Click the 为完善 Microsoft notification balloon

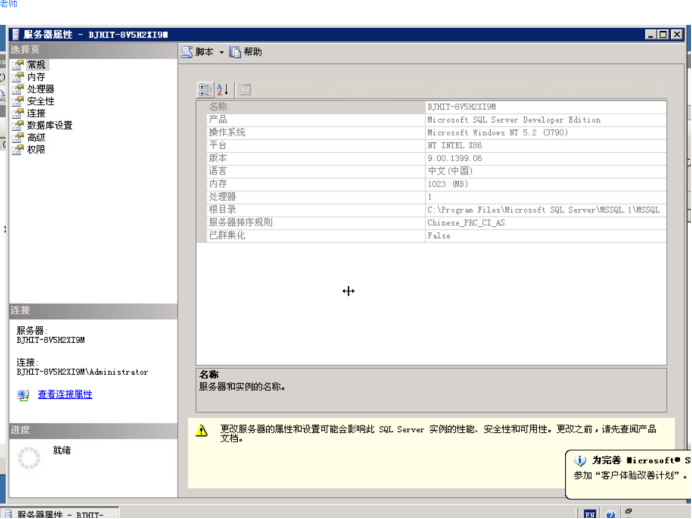(x=628, y=474)
